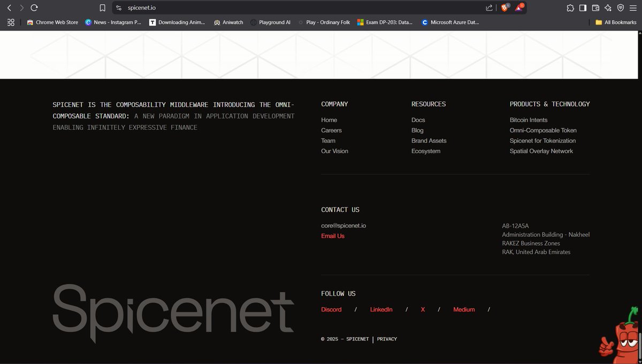Open the Discord social link
This screenshot has width=642, height=364.
pyautogui.click(x=331, y=309)
